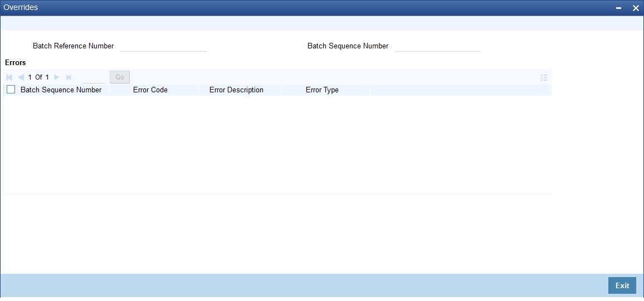This screenshot has height=301, width=644.
Task: Open single record view icon in Errors grid
Action: [544, 77]
